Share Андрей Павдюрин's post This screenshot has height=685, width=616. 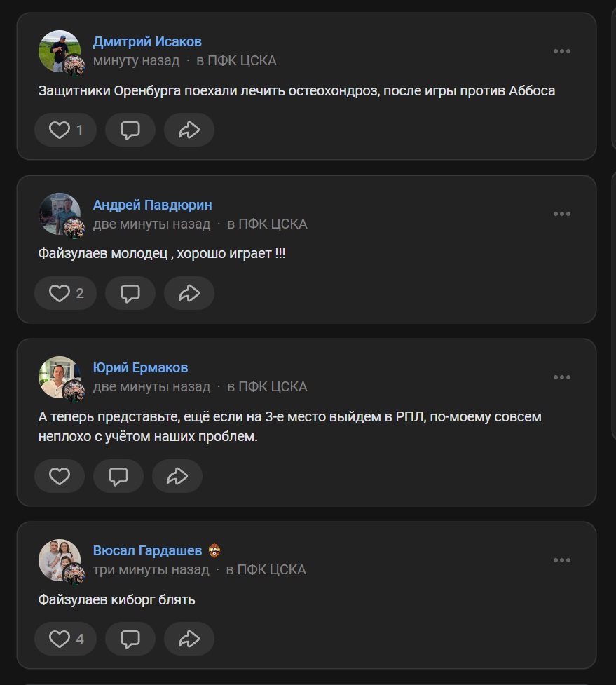tap(189, 293)
